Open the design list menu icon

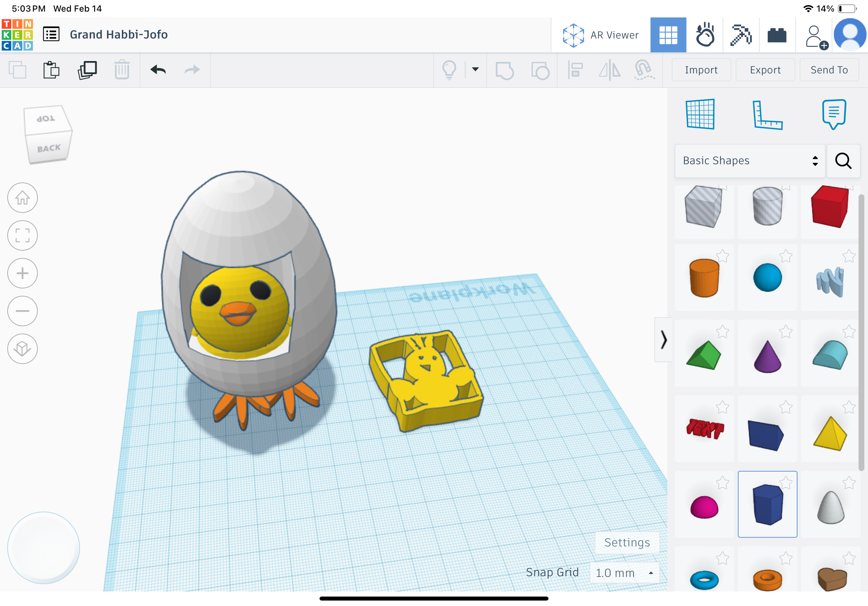click(51, 35)
